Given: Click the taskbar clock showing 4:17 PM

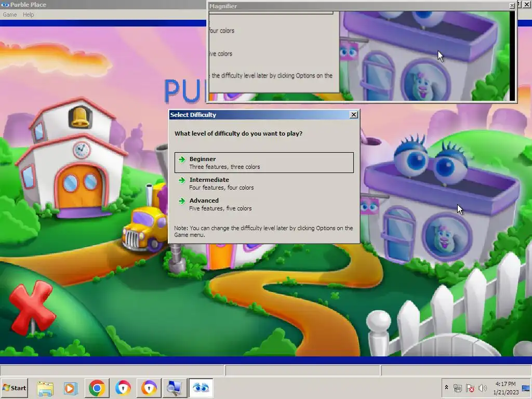Looking at the screenshot, I should (x=506, y=388).
